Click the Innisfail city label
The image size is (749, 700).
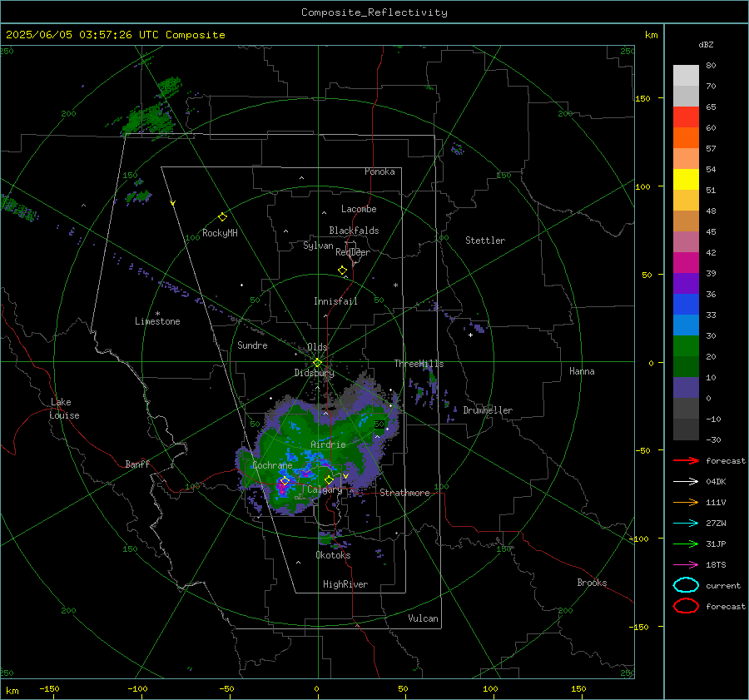point(335,301)
